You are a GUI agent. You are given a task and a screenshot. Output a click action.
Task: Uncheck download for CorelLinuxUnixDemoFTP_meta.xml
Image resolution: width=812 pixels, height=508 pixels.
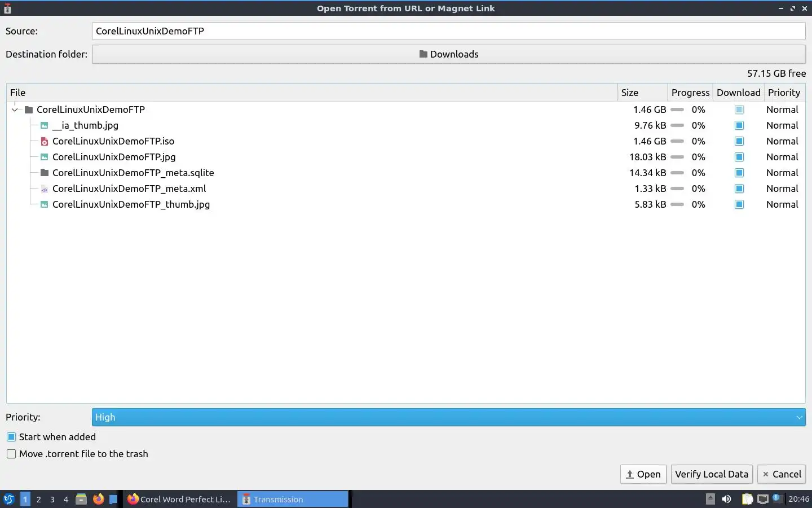click(x=739, y=189)
